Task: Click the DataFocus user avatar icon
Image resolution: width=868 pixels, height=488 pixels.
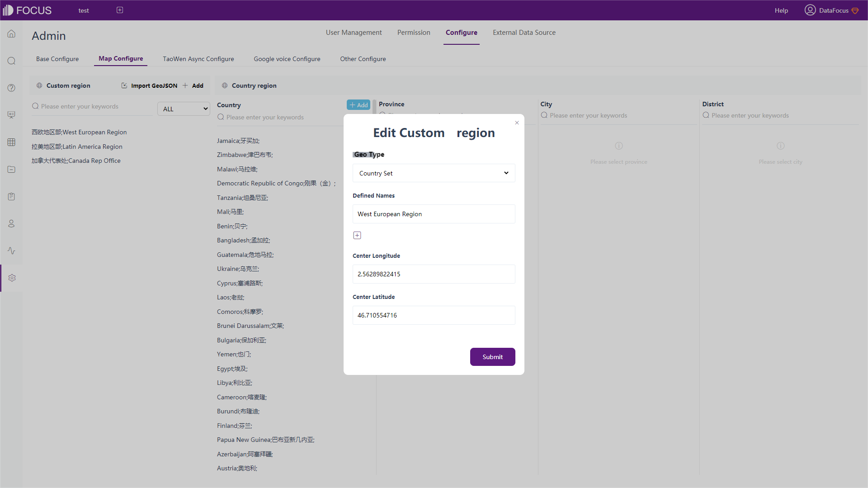Action: (810, 10)
